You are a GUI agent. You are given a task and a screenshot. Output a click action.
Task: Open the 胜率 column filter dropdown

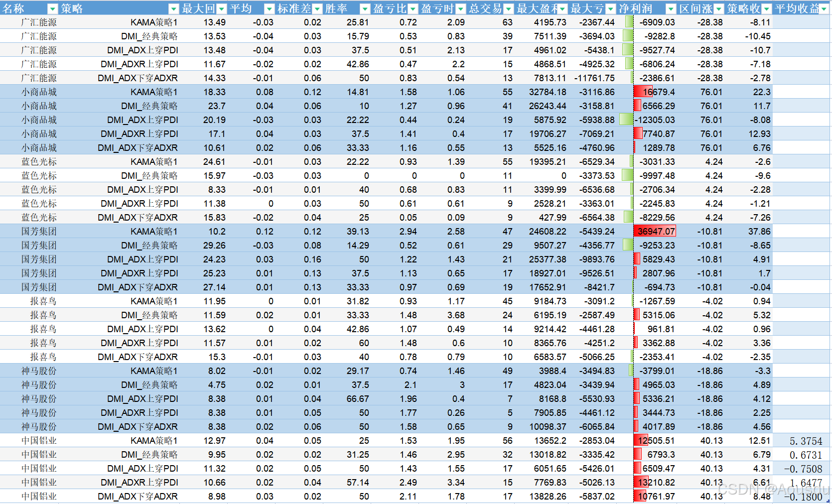pos(365,9)
